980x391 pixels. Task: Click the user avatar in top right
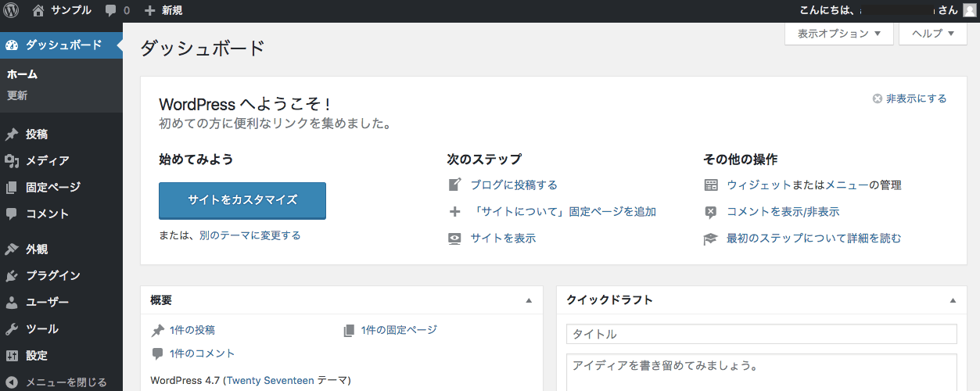pyautogui.click(x=969, y=11)
